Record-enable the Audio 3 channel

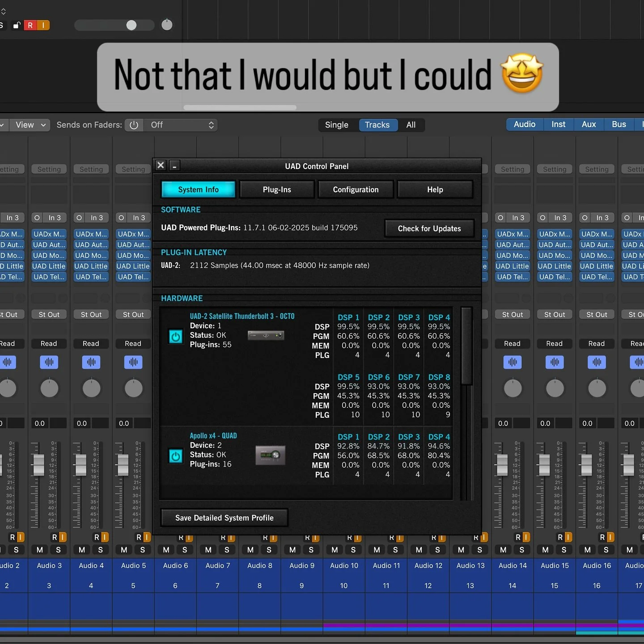coord(55,537)
